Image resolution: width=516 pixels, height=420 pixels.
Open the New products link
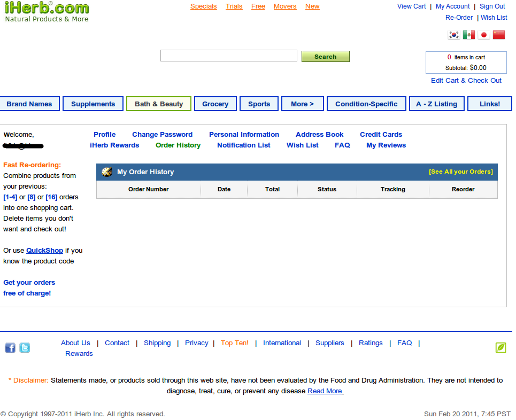pyautogui.click(x=312, y=6)
